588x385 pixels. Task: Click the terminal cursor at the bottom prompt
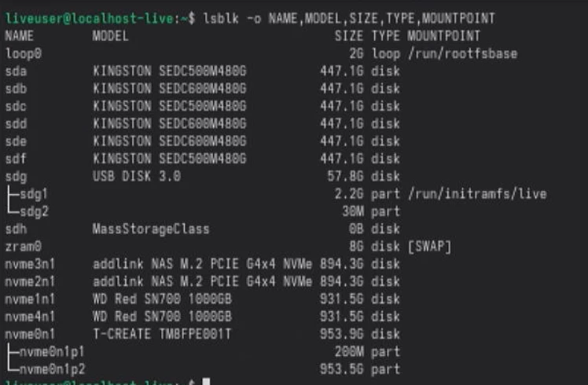(x=206, y=383)
